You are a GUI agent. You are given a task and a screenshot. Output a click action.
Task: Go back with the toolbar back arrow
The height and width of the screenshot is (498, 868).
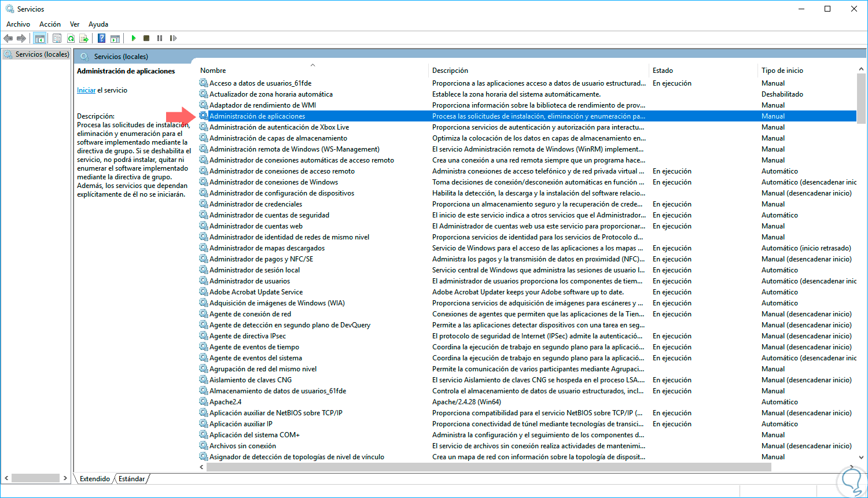8,38
